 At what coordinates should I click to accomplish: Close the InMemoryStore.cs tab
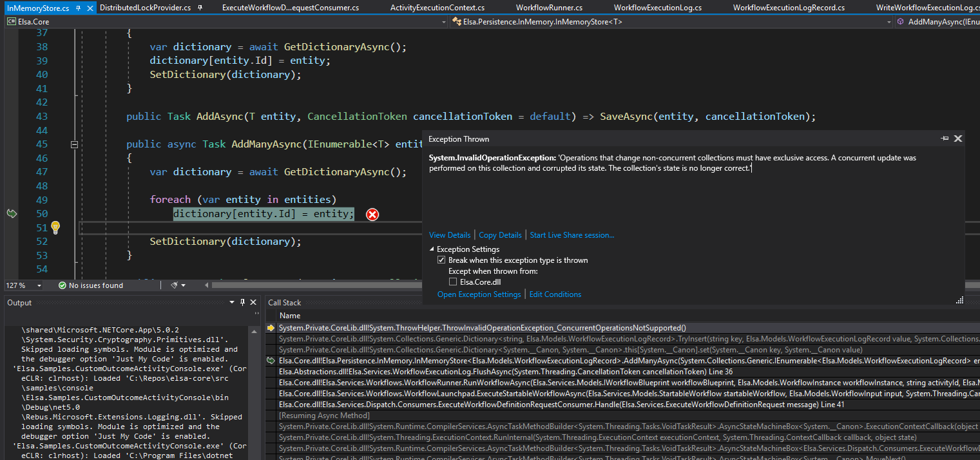point(89,8)
